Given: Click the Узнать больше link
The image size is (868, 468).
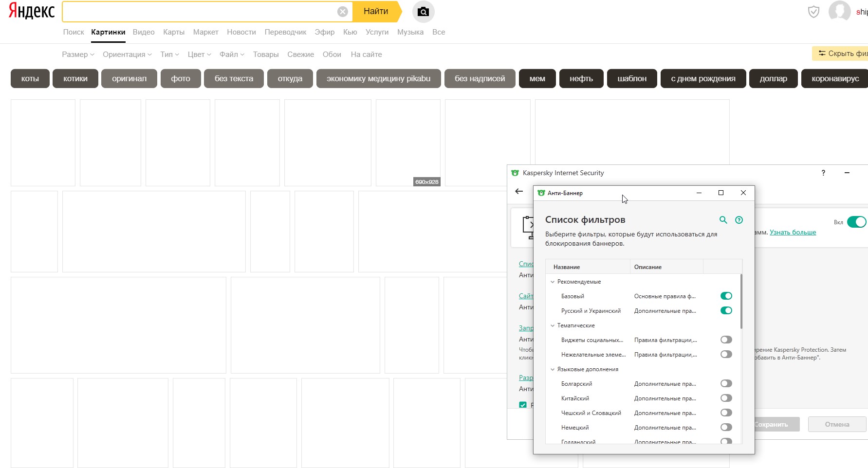Looking at the screenshot, I should click(793, 233).
